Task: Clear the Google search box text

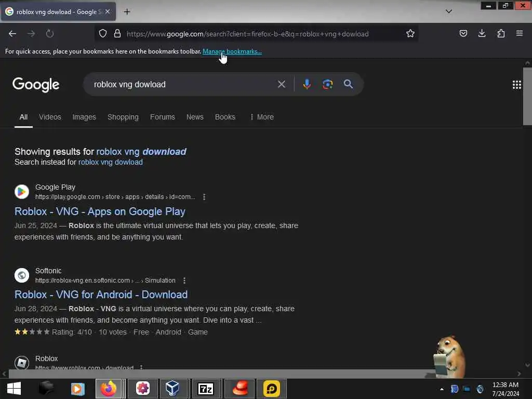Action: (x=281, y=84)
